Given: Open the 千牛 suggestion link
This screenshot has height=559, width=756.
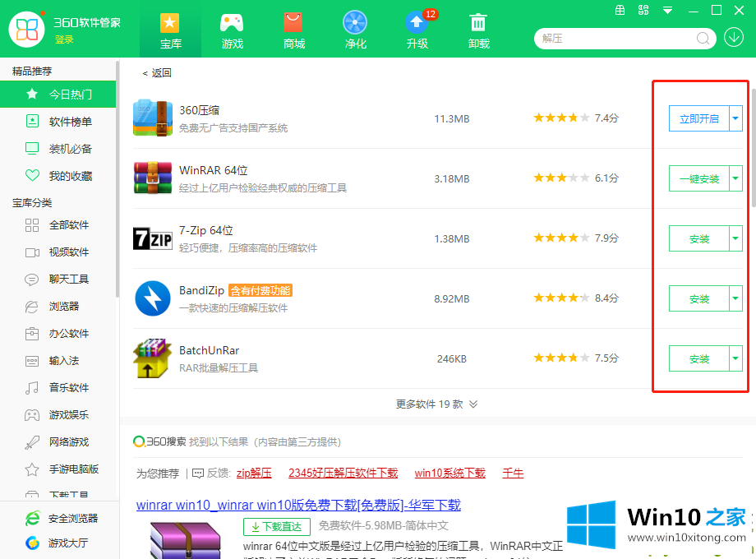Looking at the screenshot, I should click(513, 474).
